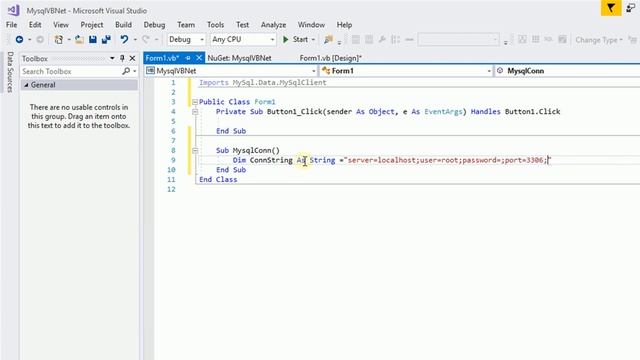This screenshot has height=360, width=640.
Task: Open the View menu
Action: pos(61,25)
